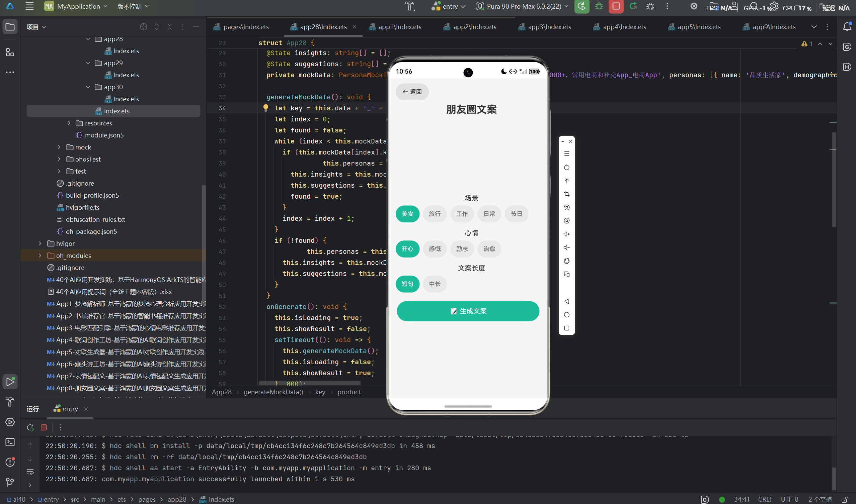Switch to app2\Index.ets tab
This screenshot has width=856, height=504.
470,27
